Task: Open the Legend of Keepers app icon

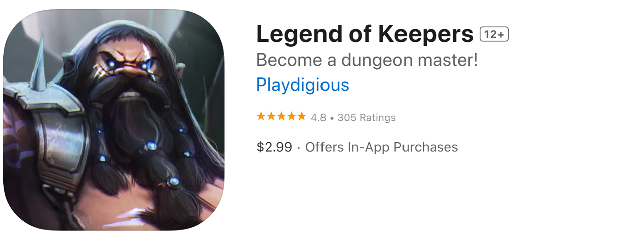Action: [113, 120]
